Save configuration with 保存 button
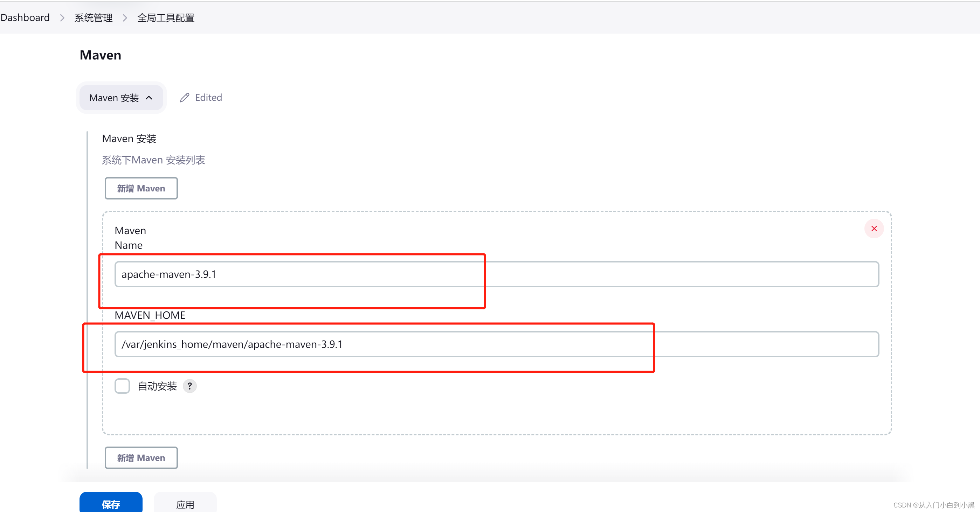Viewport: 980px width, 512px height. coord(111,503)
